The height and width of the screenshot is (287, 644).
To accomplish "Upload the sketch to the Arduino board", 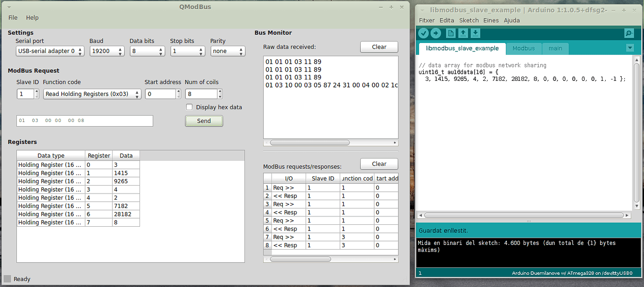I will pyautogui.click(x=437, y=33).
